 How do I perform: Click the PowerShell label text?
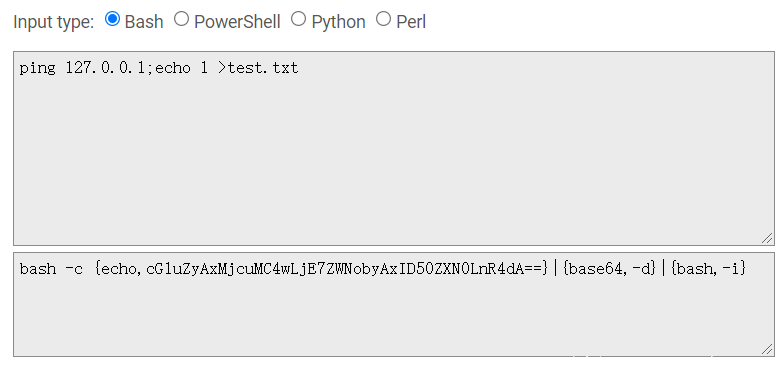237,22
